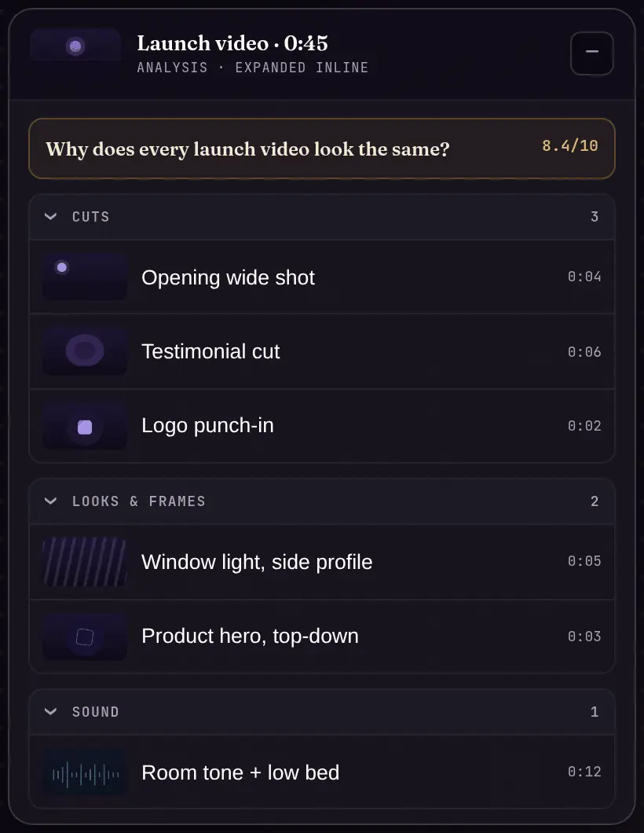The height and width of the screenshot is (833, 644).
Task: Jump to the 0:12 timestamp
Action: tap(584, 772)
